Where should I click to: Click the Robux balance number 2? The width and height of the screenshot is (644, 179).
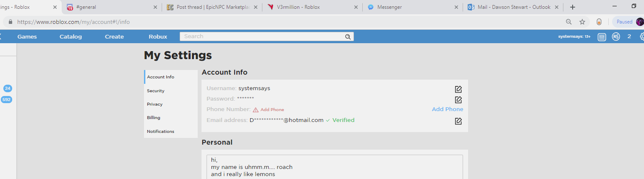point(629,37)
